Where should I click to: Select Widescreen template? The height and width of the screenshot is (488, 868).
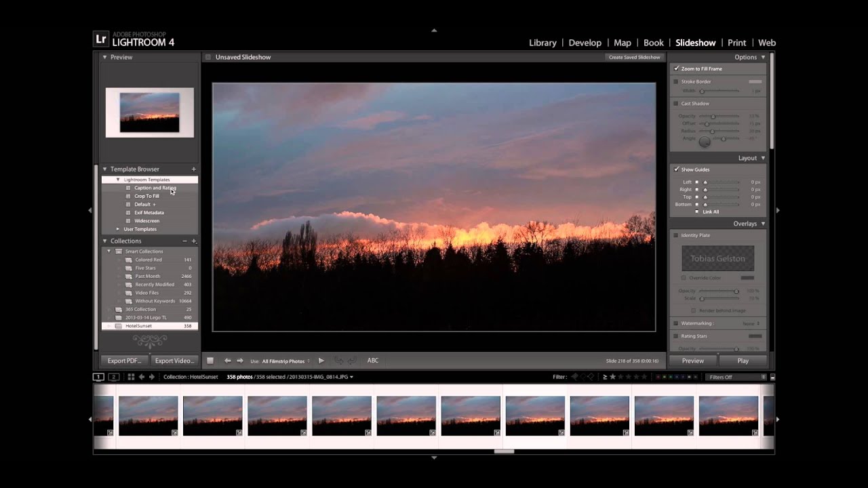(147, 221)
